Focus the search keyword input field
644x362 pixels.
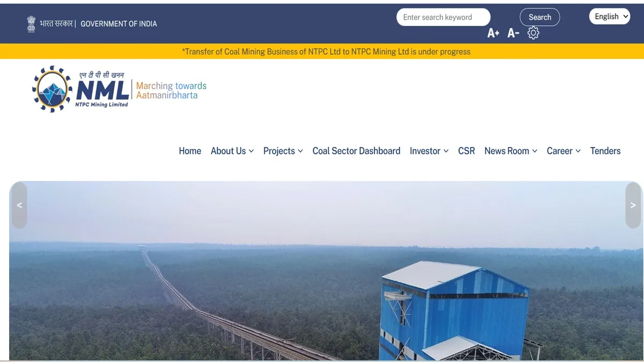pyautogui.click(x=443, y=17)
